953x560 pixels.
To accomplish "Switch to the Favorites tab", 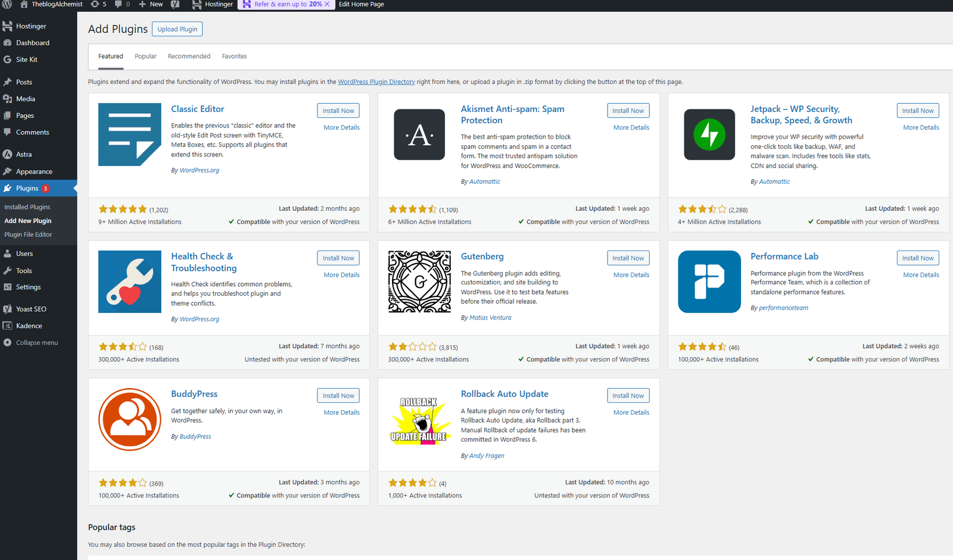I will click(x=234, y=57).
